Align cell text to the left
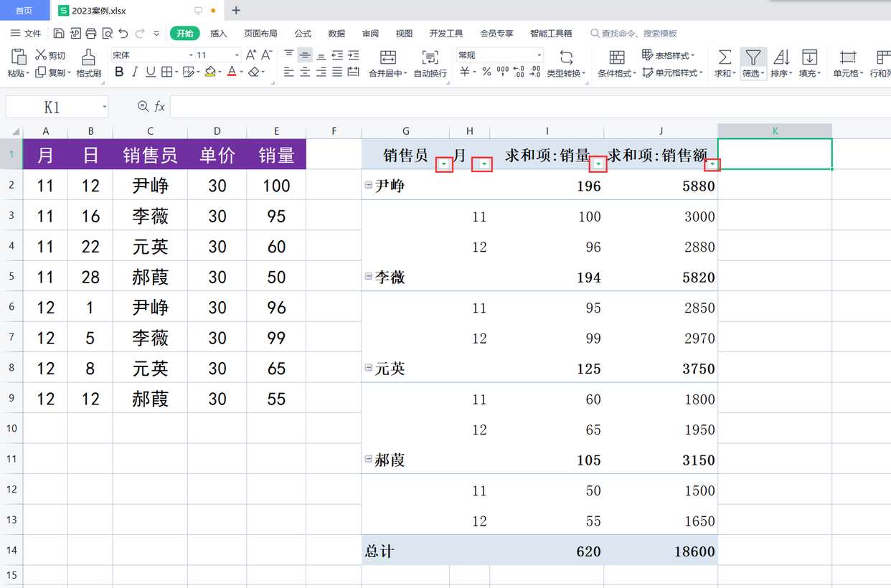 (x=289, y=72)
